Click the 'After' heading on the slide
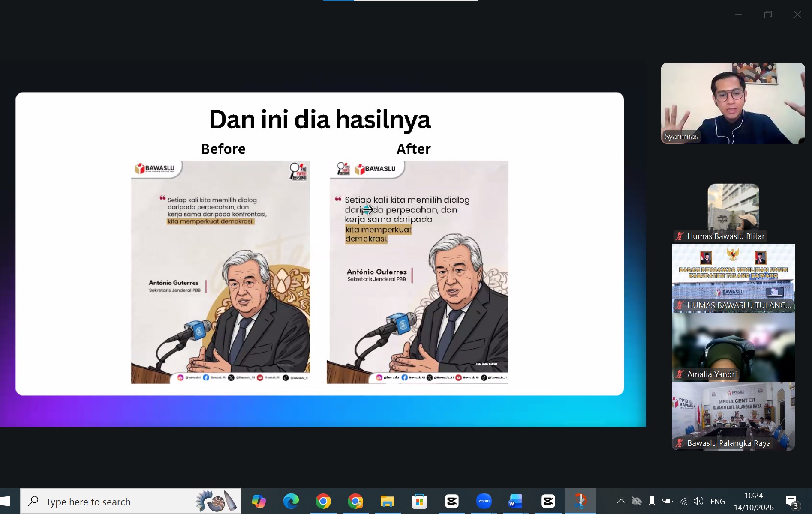The height and width of the screenshot is (514, 812). point(414,149)
